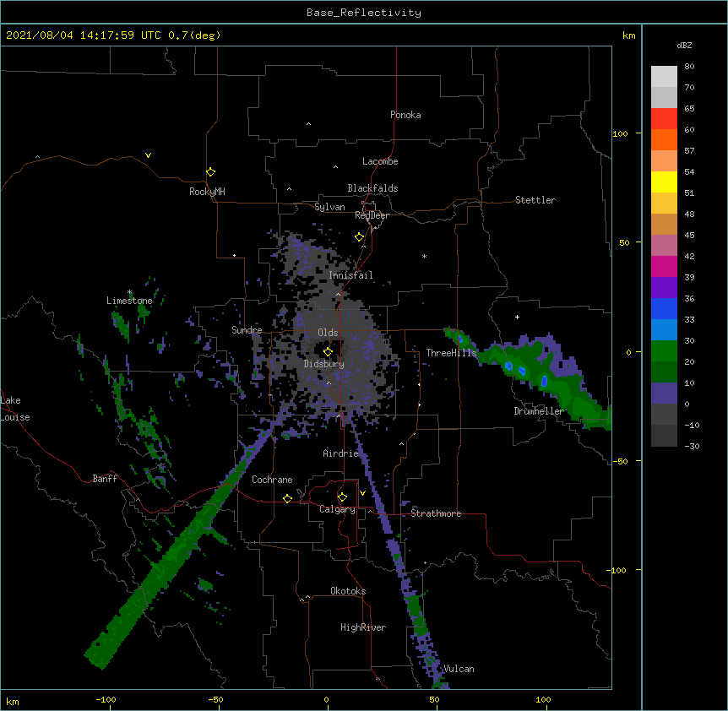
Task: Click the Stettler city label
Action: (535, 200)
